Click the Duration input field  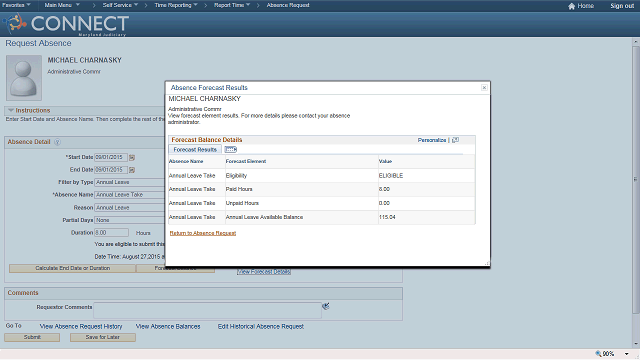pos(111,233)
